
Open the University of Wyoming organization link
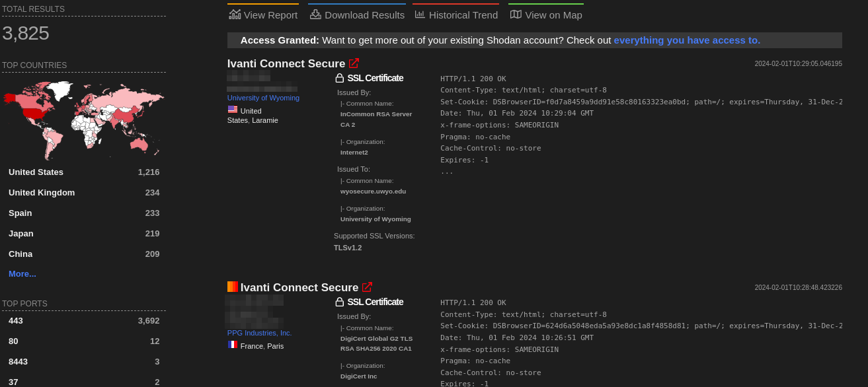tap(262, 97)
